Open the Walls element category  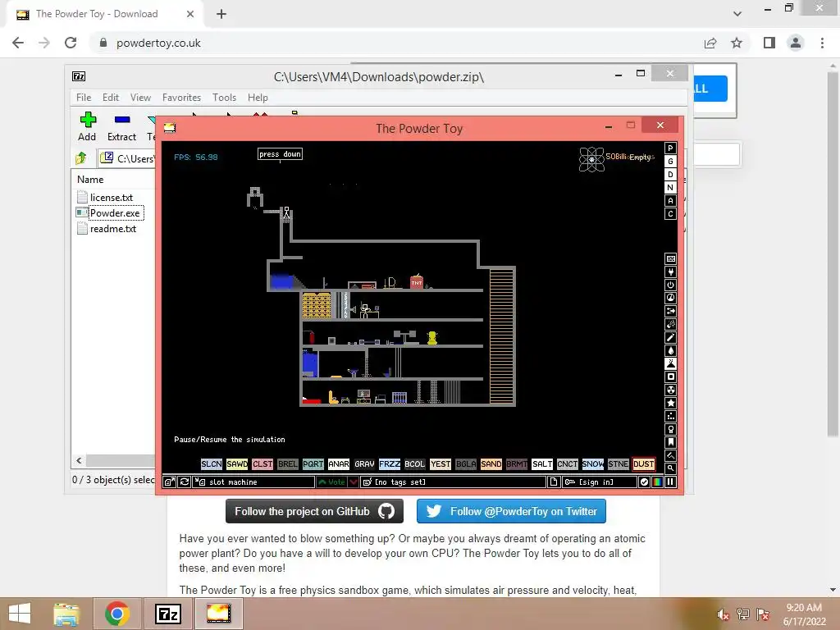pos(670,258)
